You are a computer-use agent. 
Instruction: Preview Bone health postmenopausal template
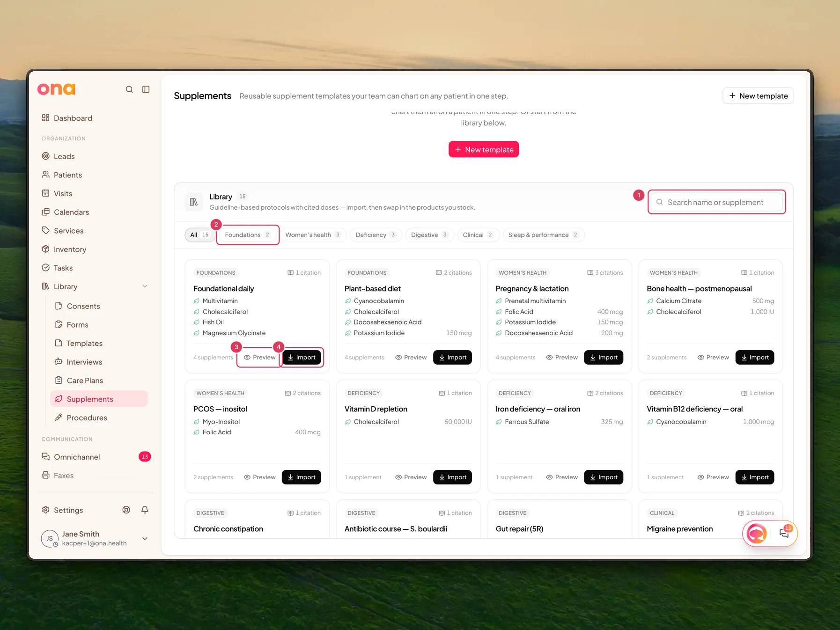713,357
